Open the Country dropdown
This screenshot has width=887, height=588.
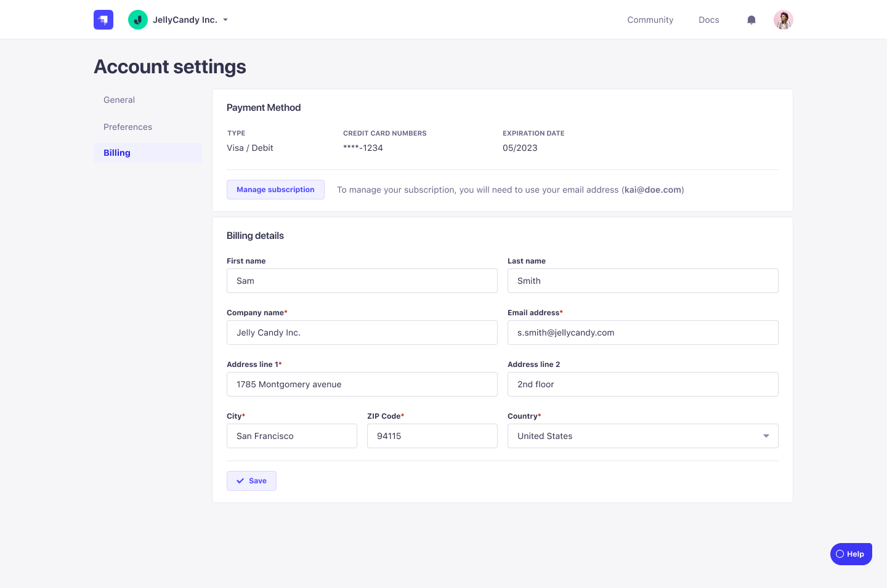642,436
